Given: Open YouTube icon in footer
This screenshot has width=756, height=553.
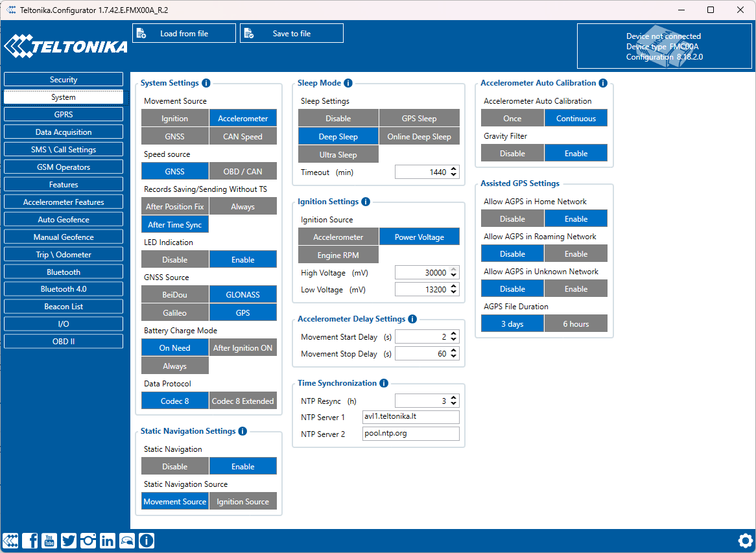Looking at the screenshot, I should (x=49, y=541).
